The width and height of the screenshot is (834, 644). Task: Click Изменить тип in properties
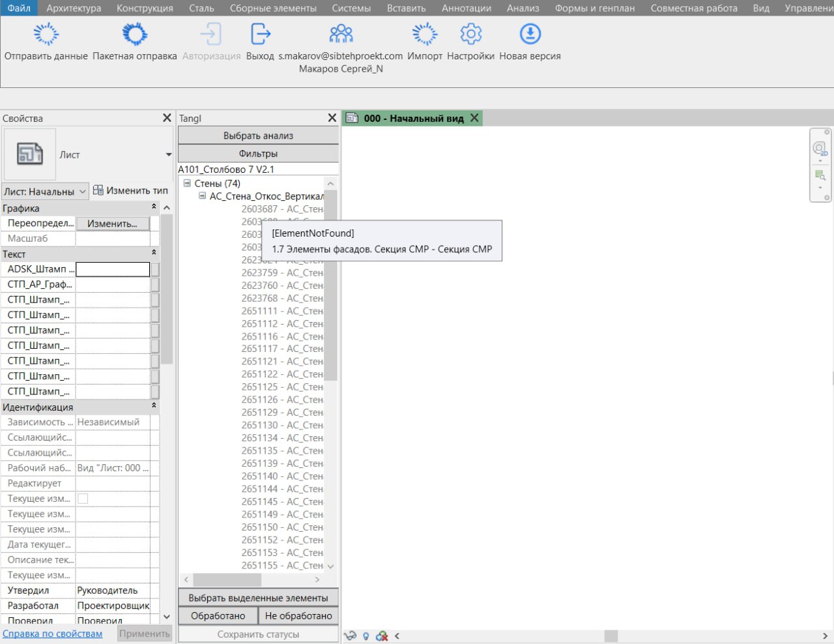[x=130, y=190]
